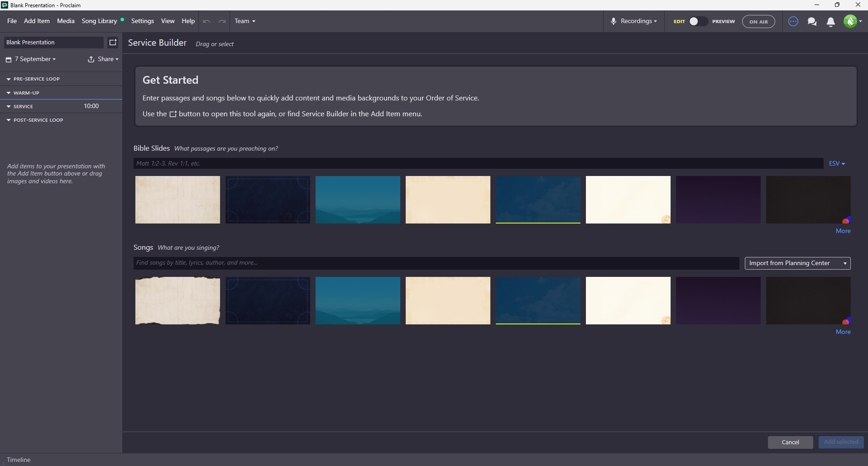Select the parchment Bible Slides background
Image resolution: width=868 pixels, height=466 pixels.
pos(177,200)
